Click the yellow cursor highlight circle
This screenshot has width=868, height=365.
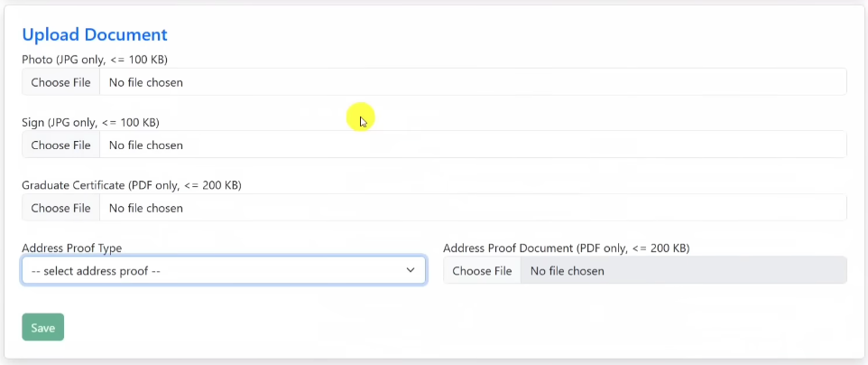tap(360, 117)
